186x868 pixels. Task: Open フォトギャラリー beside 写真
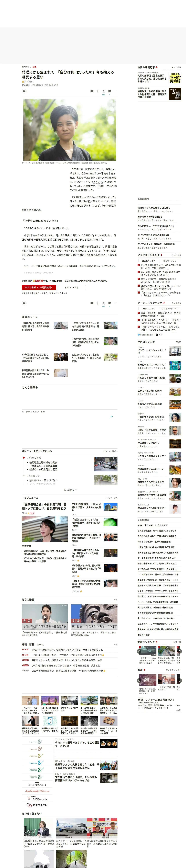(x=174, y=670)
